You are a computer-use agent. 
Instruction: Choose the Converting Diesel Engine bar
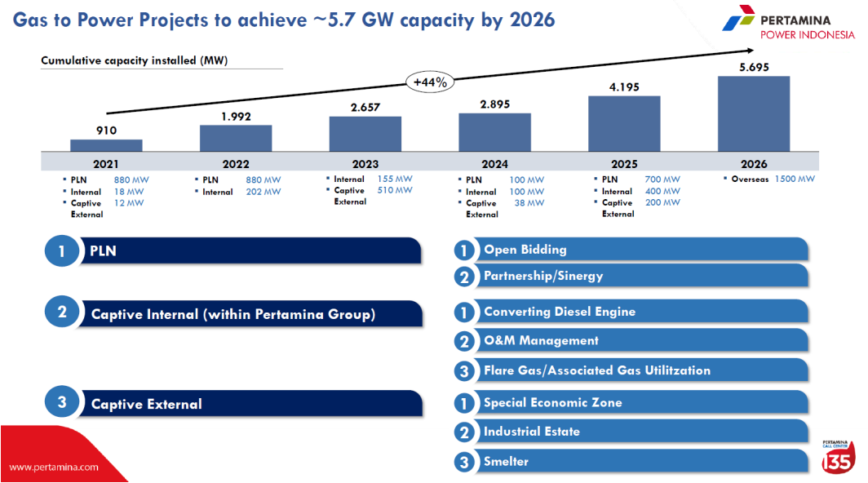point(640,312)
